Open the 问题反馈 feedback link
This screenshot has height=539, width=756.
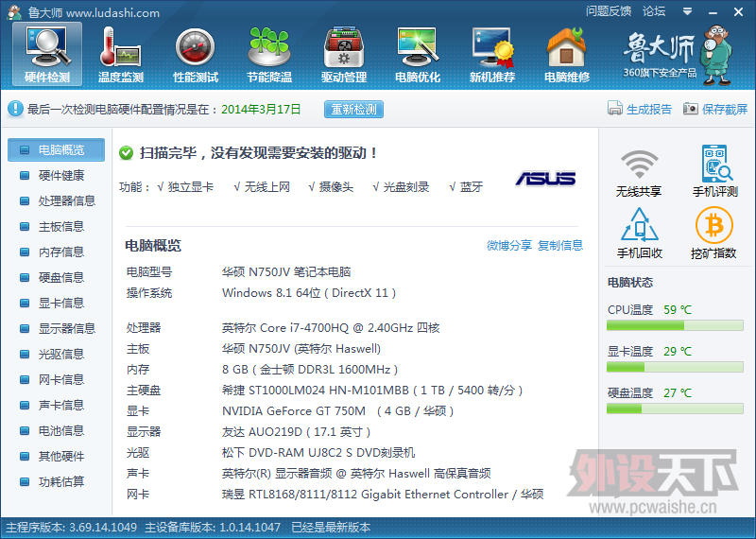tap(609, 11)
